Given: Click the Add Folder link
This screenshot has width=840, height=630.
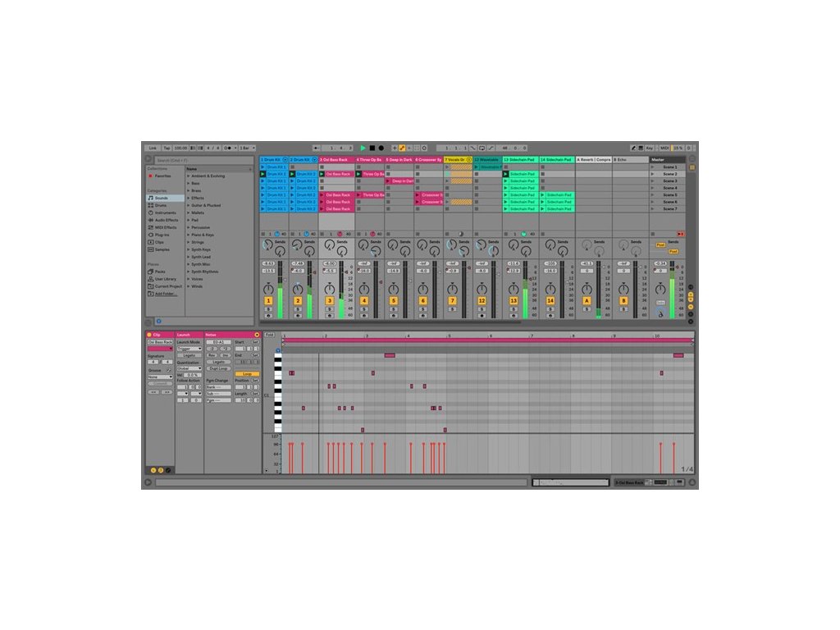Looking at the screenshot, I should pos(165,294).
